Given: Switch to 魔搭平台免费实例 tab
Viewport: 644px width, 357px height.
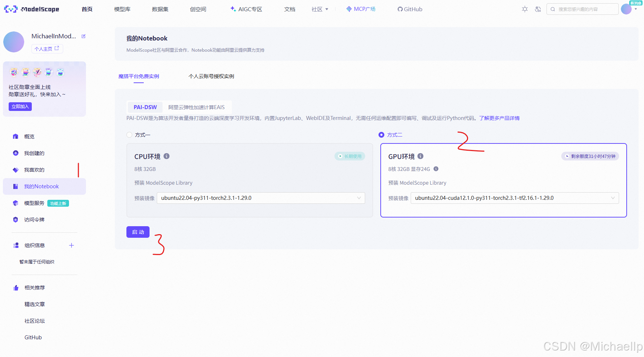Looking at the screenshot, I should click(139, 76).
